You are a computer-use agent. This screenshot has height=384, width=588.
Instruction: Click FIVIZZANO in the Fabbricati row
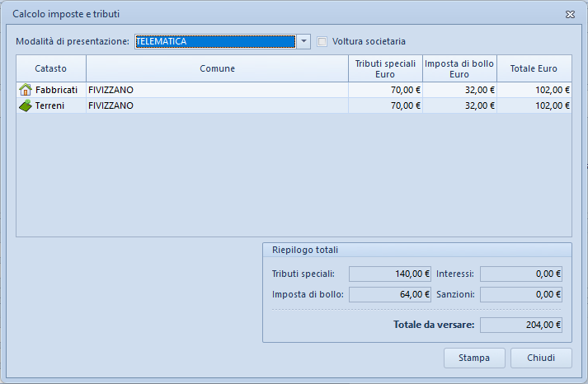pyautogui.click(x=111, y=90)
